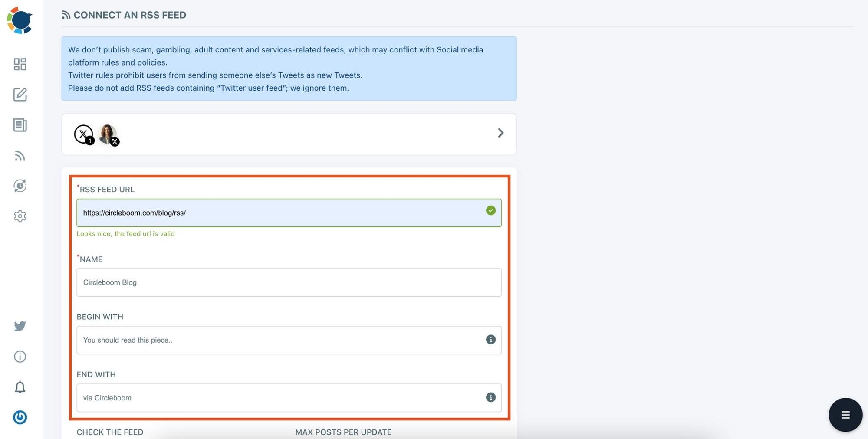Viewport: 868px width, 439px height.
Task: Click the Circleboom logo at top left
Action: click(x=20, y=20)
